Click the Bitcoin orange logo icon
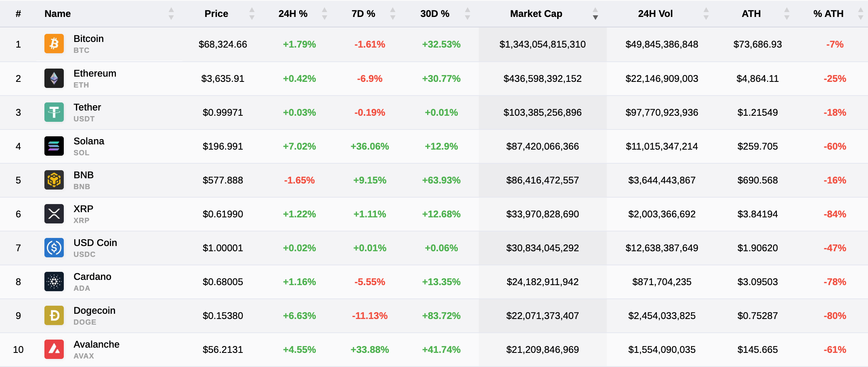The image size is (868, 367). coord(54,44)
